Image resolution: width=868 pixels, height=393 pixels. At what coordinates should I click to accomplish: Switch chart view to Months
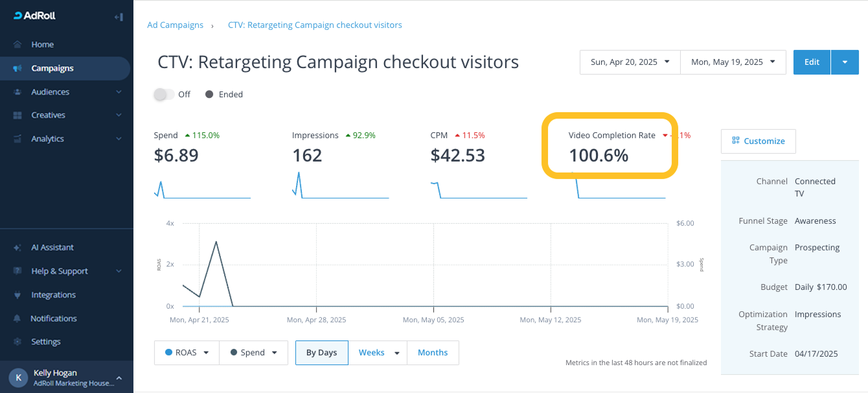coord(432,353)
